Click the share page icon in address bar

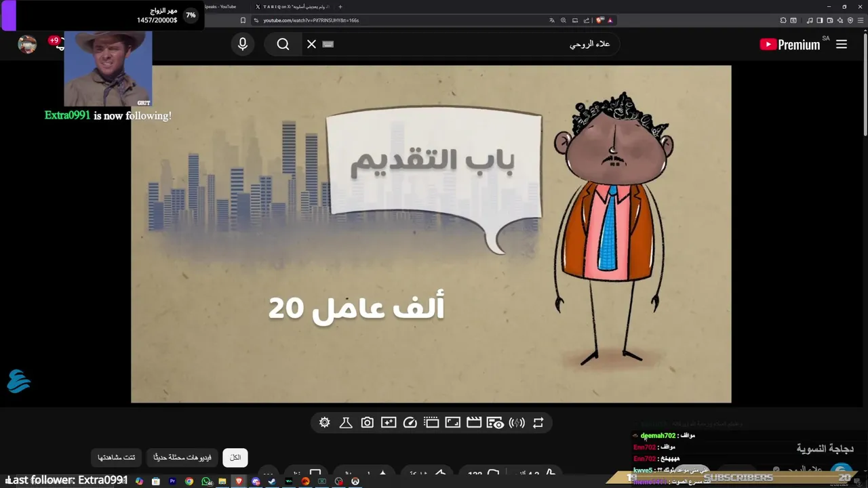(587, 20)
